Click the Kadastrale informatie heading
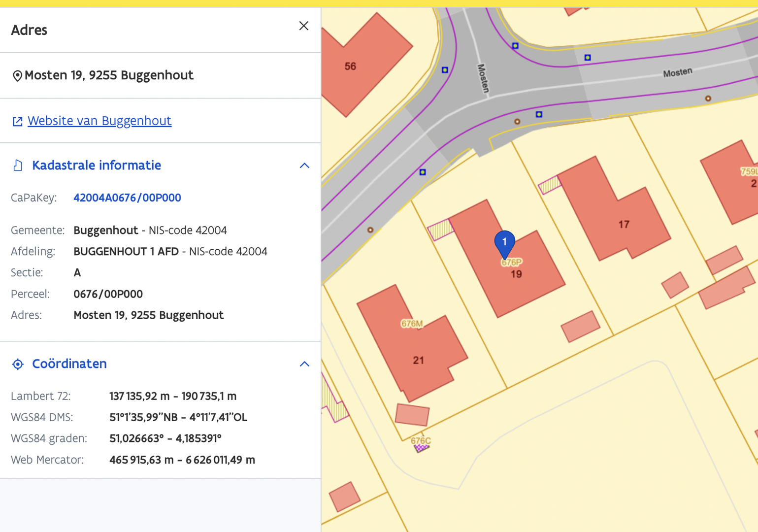The image size is (758, 532). tap(97, 166)
